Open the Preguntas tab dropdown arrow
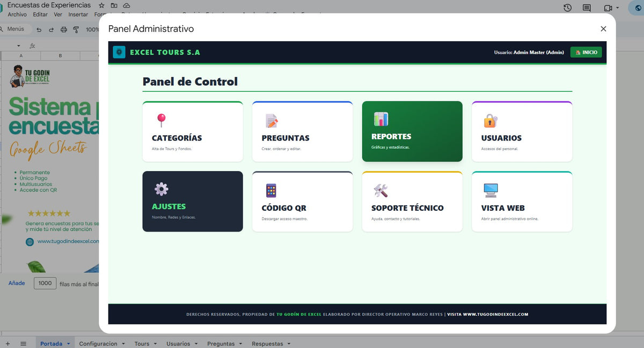 tap(240, 344)
